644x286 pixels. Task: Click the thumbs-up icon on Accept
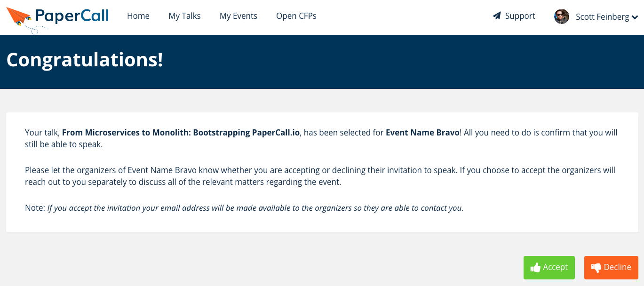coord(535,268)
